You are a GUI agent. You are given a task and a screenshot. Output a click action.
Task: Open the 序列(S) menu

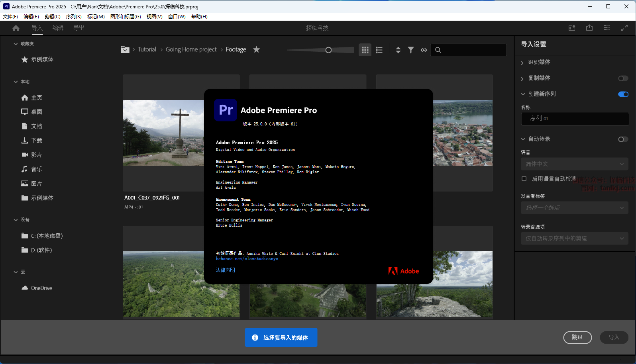(74, 16)
